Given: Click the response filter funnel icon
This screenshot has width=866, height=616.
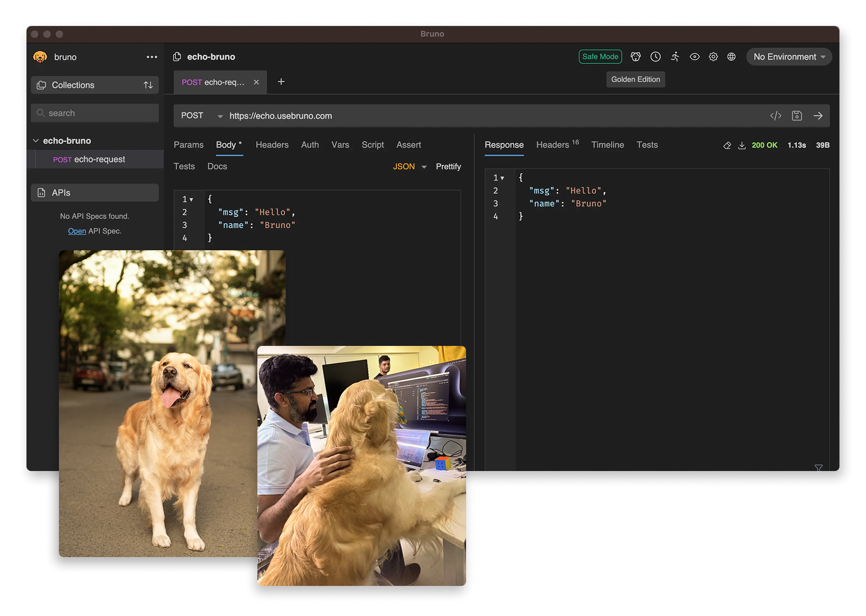Looking at the screenshot, I should (x=818, y=467).
